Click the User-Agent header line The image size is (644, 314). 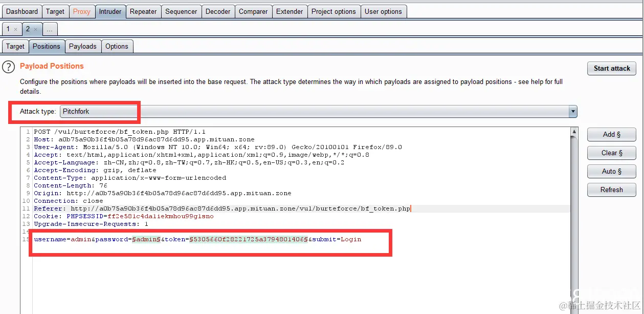(218, 147)
